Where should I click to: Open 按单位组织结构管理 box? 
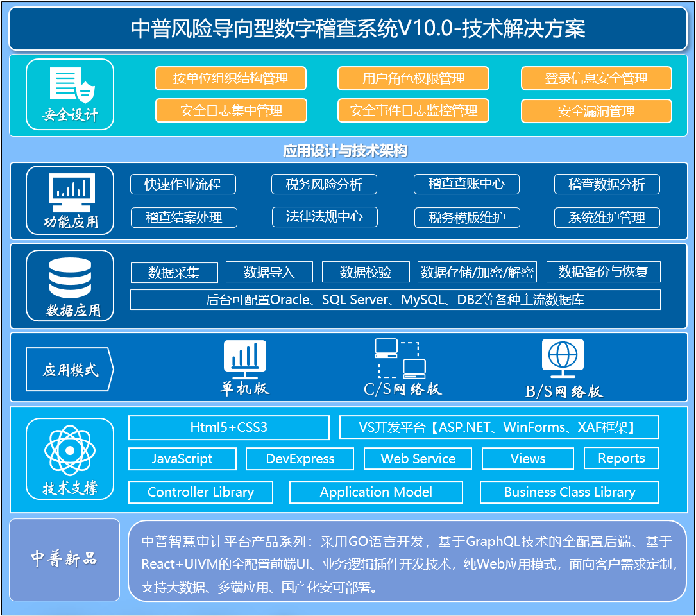tap(230, 79)
